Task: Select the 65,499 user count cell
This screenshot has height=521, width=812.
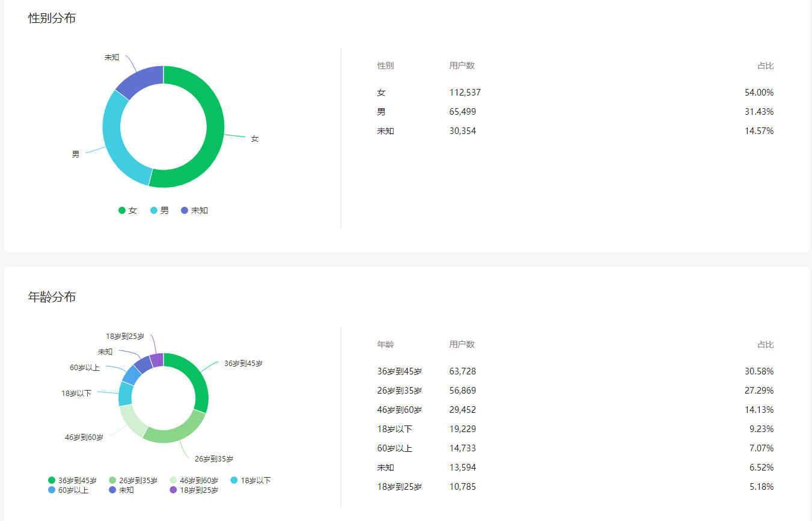Action: [463, 112]
